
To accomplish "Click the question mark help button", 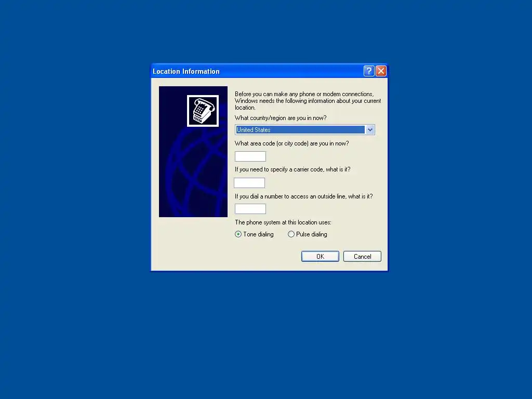I will coord(369,71).
